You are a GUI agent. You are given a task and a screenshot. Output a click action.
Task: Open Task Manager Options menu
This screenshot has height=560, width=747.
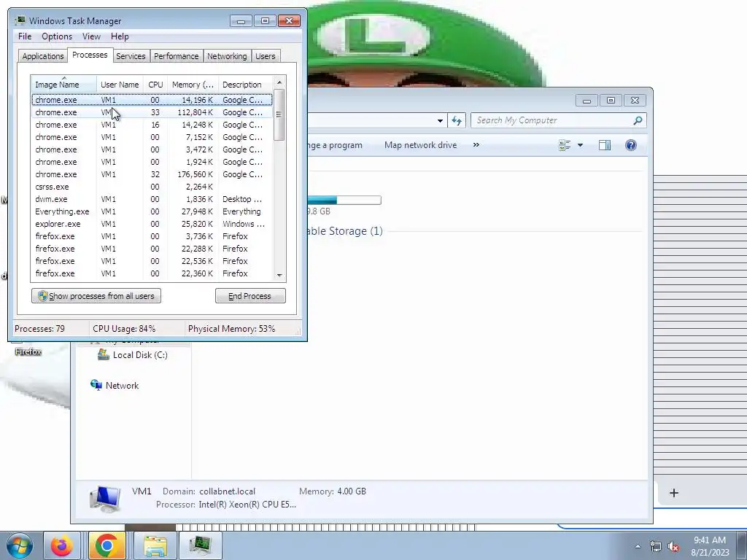tap(57, 36)
